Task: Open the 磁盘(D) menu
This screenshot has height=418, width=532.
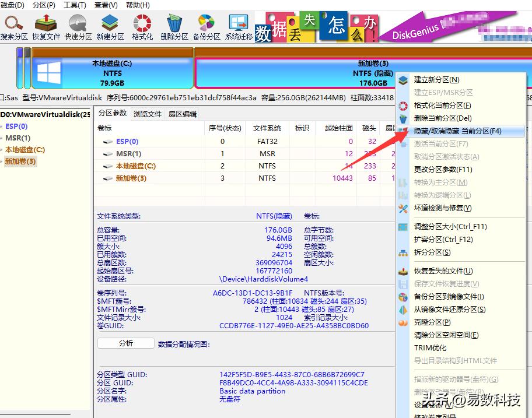Action: (x=13, y=5)
